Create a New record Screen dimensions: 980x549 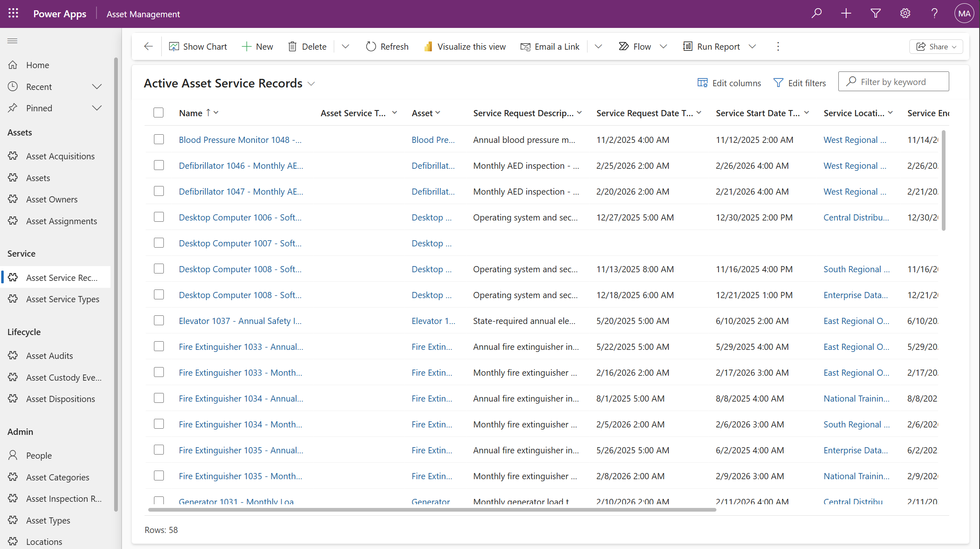coord(257,46)
